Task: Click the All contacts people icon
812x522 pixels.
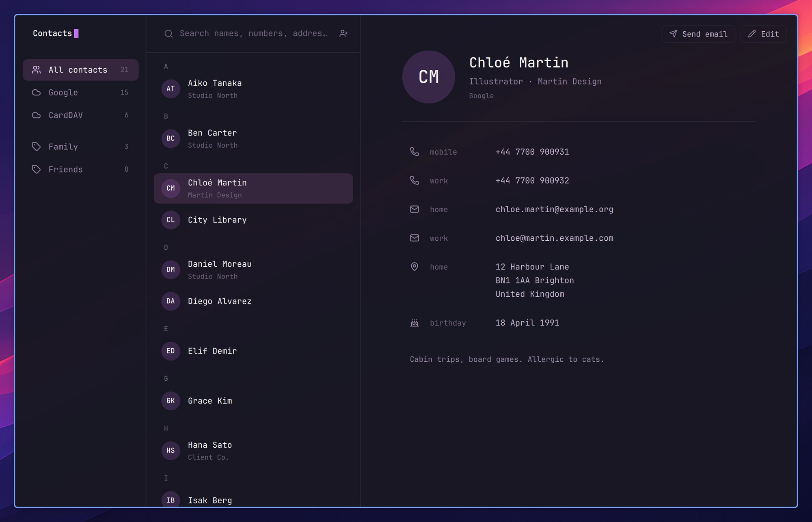Action: tap(36, 70)
